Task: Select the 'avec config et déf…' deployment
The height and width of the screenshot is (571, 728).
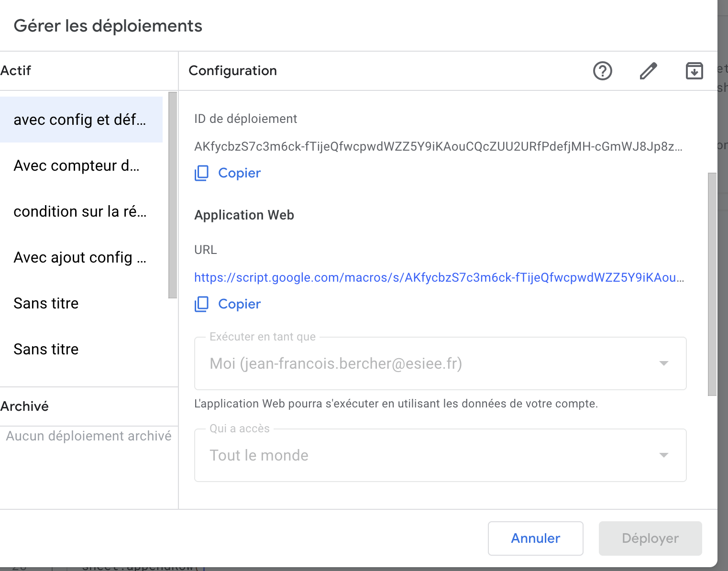Action: tap(81, 120)
